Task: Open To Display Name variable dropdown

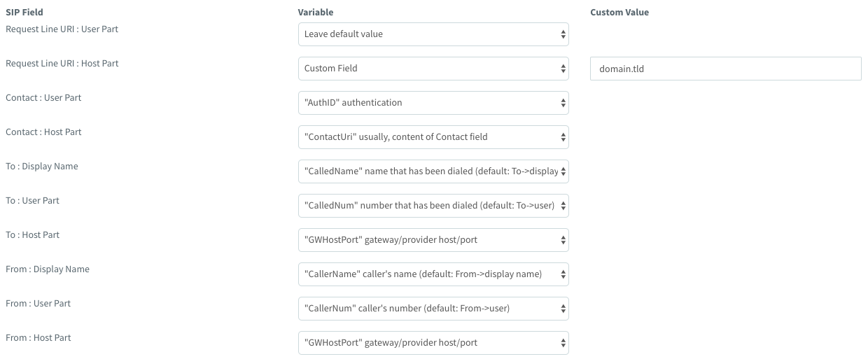Action: pos(433,171)
